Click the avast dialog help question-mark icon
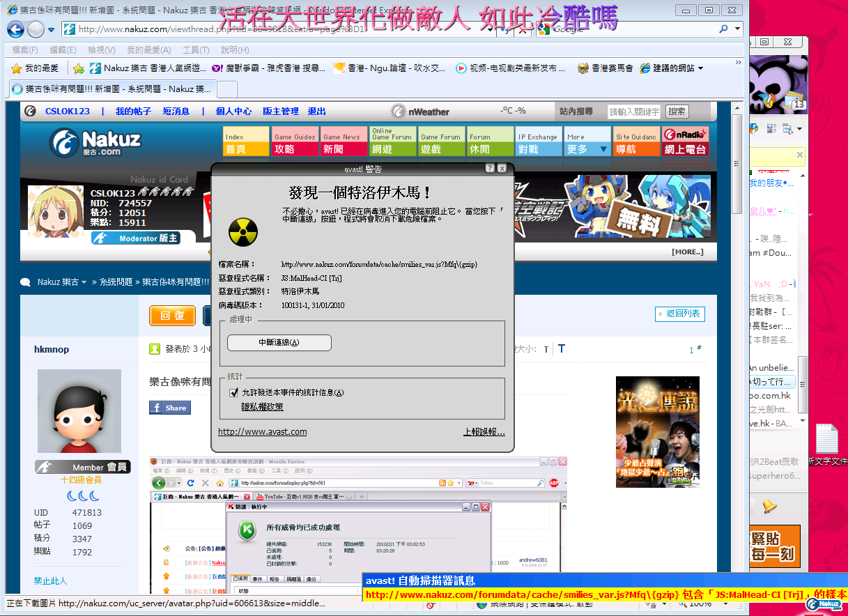The height and width of the screenshot is (616, 848). click(x=490, y=168)
